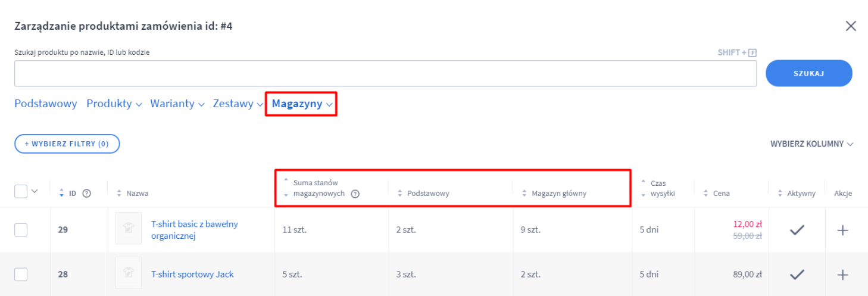Screen dimensions: 868x296
Task: Click thumbnail of T-shirt basic z bawełny organicznej
Action: [x=129, y=228]
